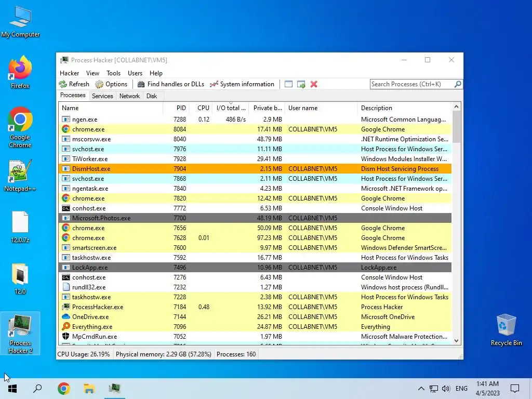Viewport: 532px width, 399px height.
Task: Click the Refresh toolbar button
Action: pos(74,84)
